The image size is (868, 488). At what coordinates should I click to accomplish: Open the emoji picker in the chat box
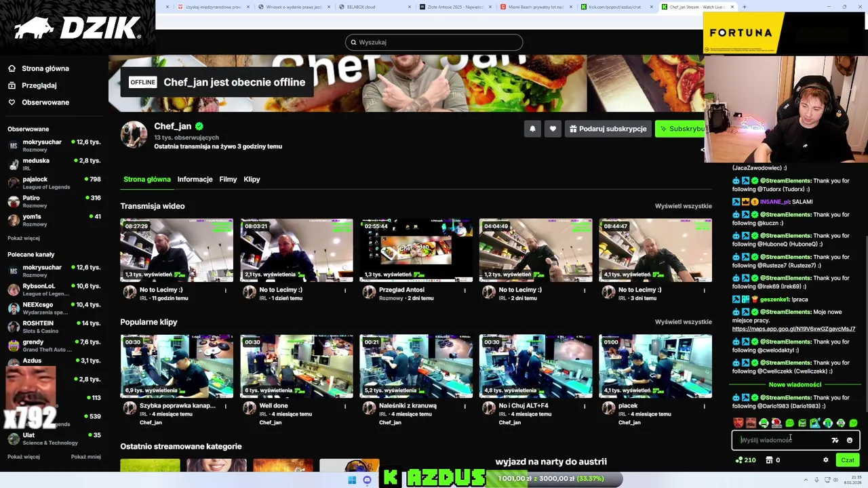click(849, 441)
